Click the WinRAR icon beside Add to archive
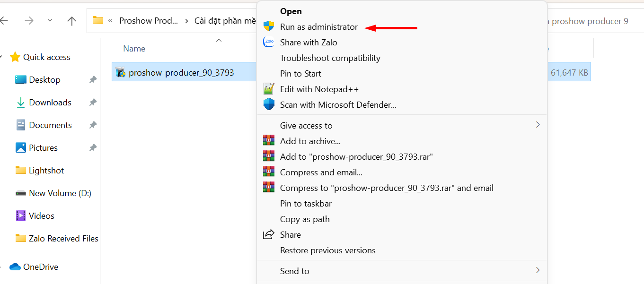This screenshot has height=284, width=644. coord(269,141)
